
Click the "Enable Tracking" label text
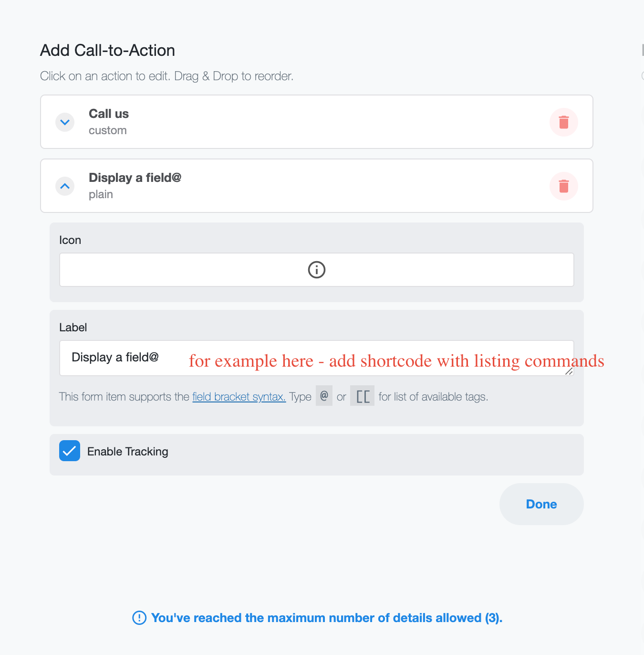127,452
